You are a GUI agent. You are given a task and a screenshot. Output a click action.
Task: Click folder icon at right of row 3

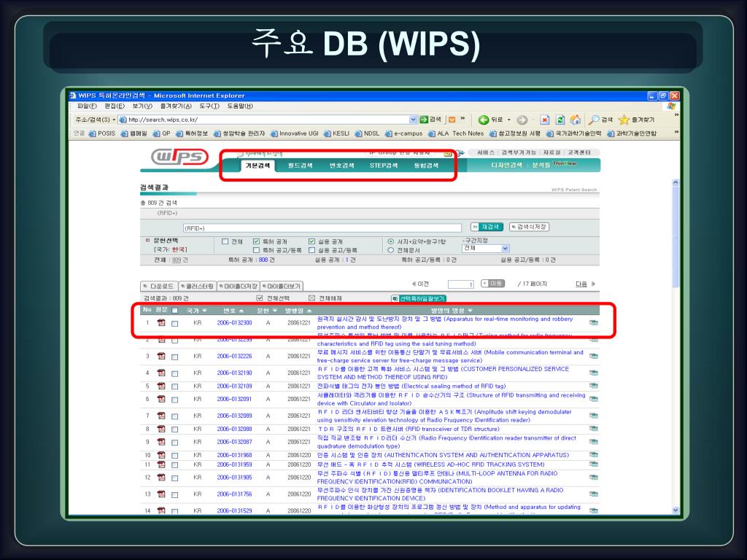coord(594,356)
